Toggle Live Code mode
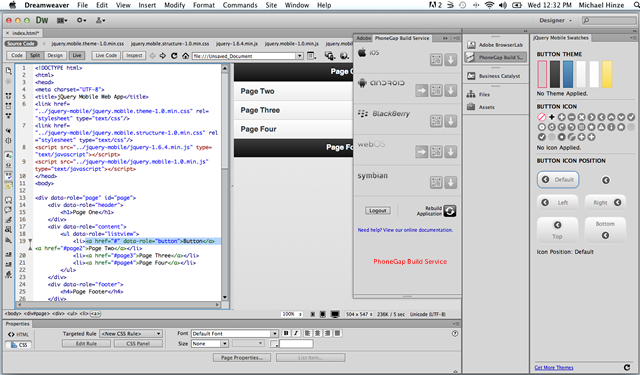Screen dimensions: 640x375 pyautogui.click(x=106, y=55)
